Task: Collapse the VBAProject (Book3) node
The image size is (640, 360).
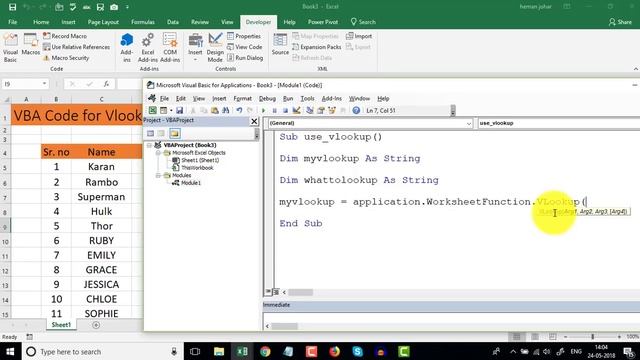Action: (x=149, y=145)
